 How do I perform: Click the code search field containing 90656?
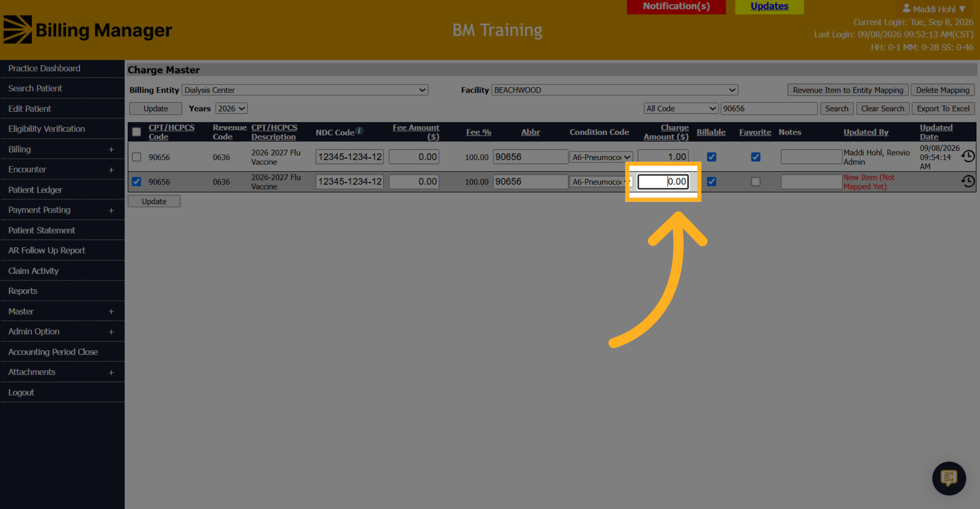coord(769,109)
